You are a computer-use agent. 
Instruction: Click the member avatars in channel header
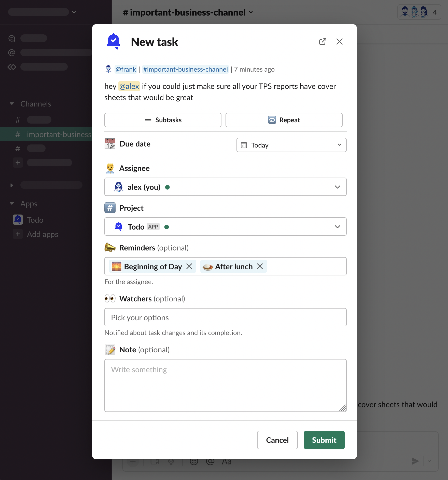pos(419,12)
